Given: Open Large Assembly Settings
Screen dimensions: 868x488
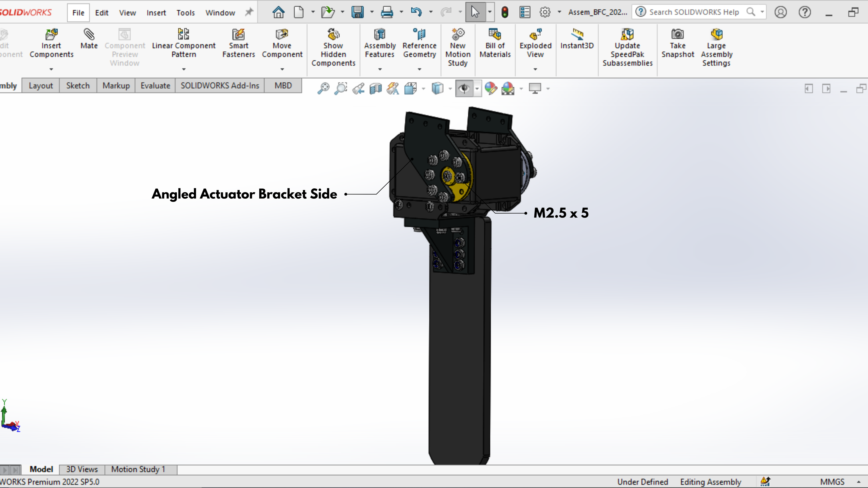Looking at the screenshot, I should click(716, 47).
